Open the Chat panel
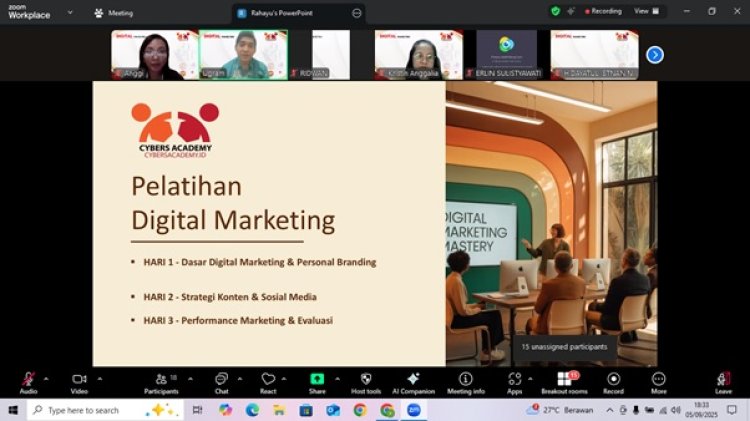This screenshot has height=421, width=750. point(221,381)
